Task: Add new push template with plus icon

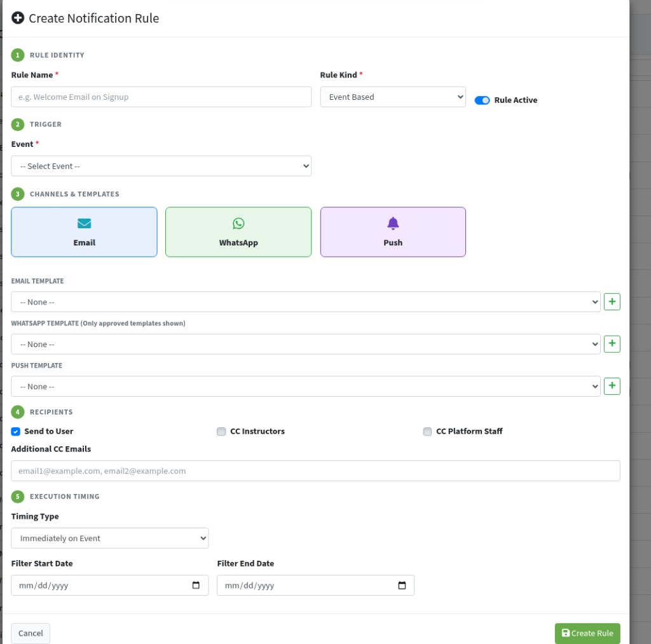Action: 612,386
